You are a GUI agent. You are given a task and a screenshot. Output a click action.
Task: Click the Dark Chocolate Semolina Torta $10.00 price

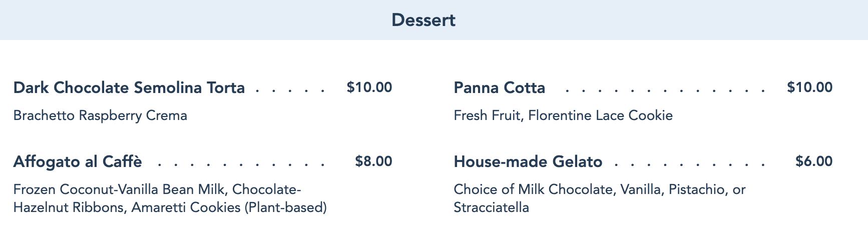[x=369, y=87]
